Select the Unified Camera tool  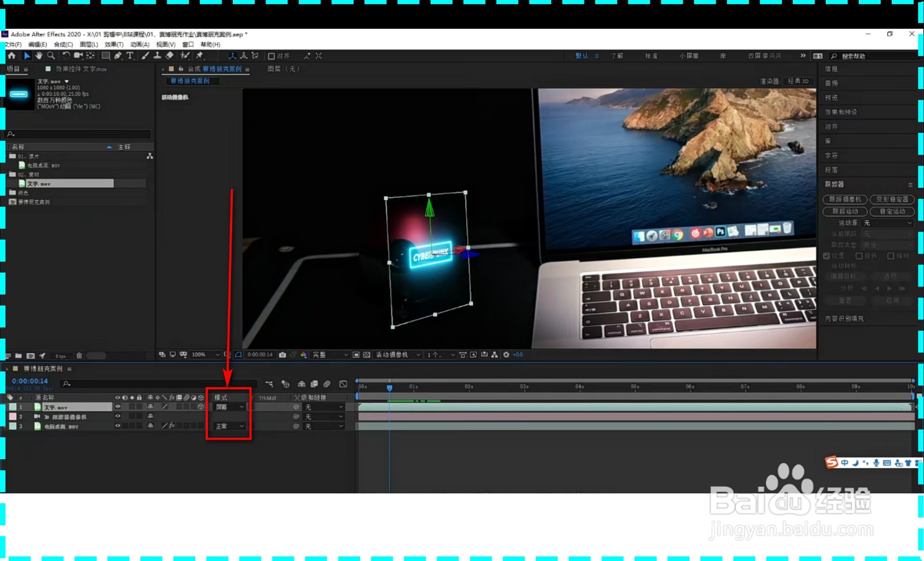[78, 55]
